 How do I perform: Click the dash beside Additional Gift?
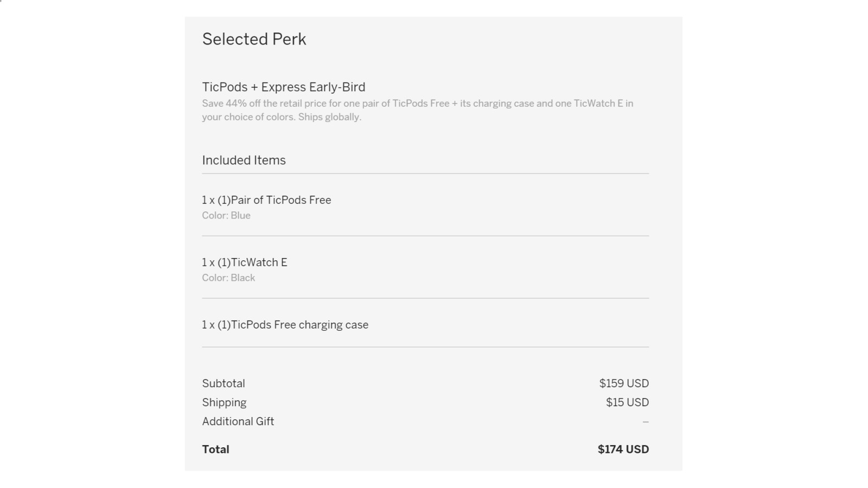[x=646, y=421]
